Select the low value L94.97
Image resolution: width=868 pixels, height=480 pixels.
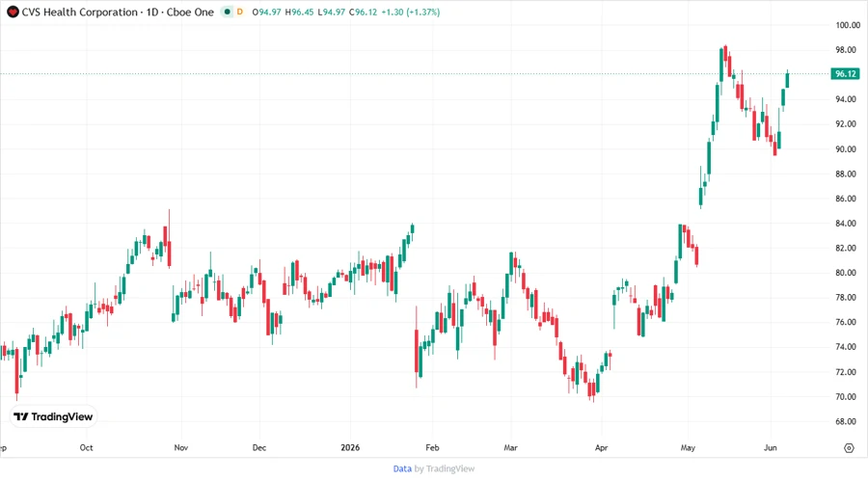[331, 12]
